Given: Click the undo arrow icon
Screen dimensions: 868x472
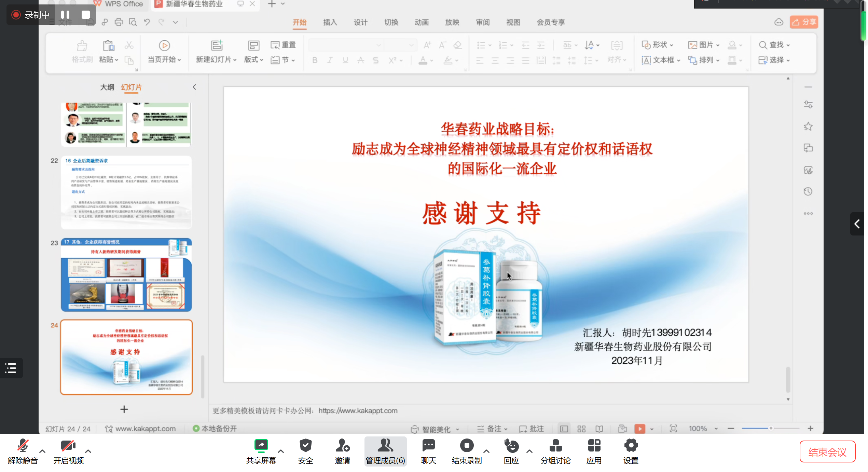Looking at the screenshot, I should click(x=147, y=22).
